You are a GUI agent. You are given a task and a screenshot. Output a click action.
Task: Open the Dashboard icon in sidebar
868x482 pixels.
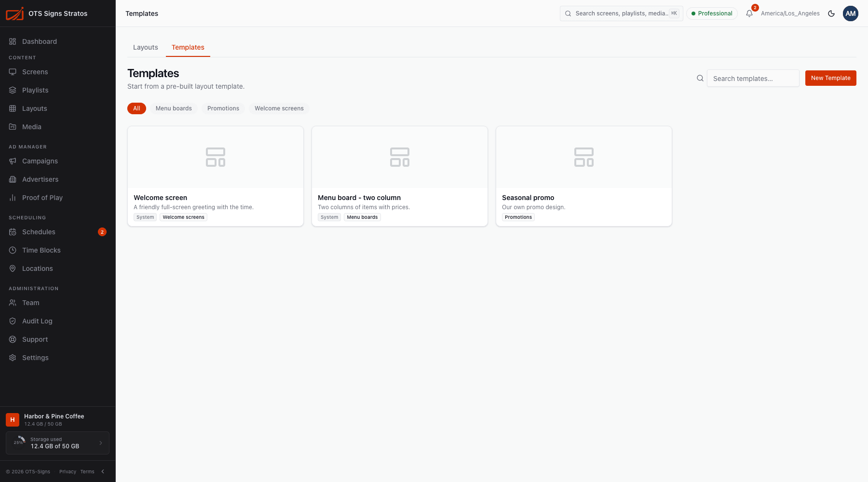(x=13, y=41)
